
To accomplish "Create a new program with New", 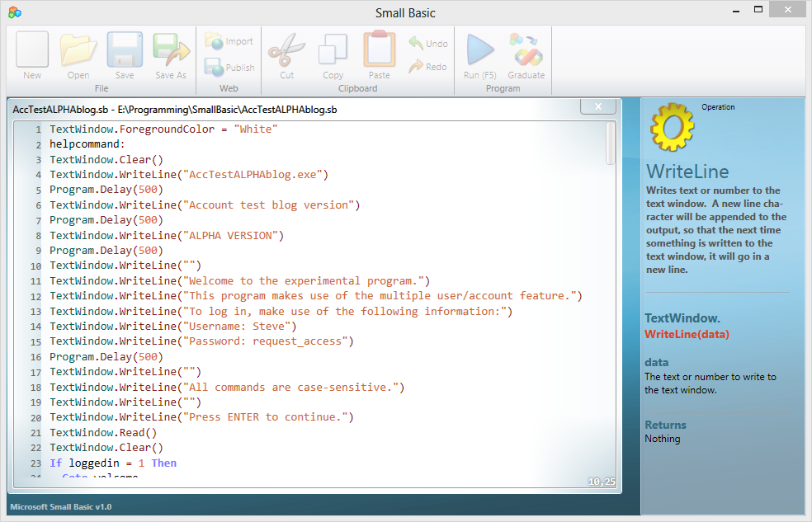I will [32, 55].
